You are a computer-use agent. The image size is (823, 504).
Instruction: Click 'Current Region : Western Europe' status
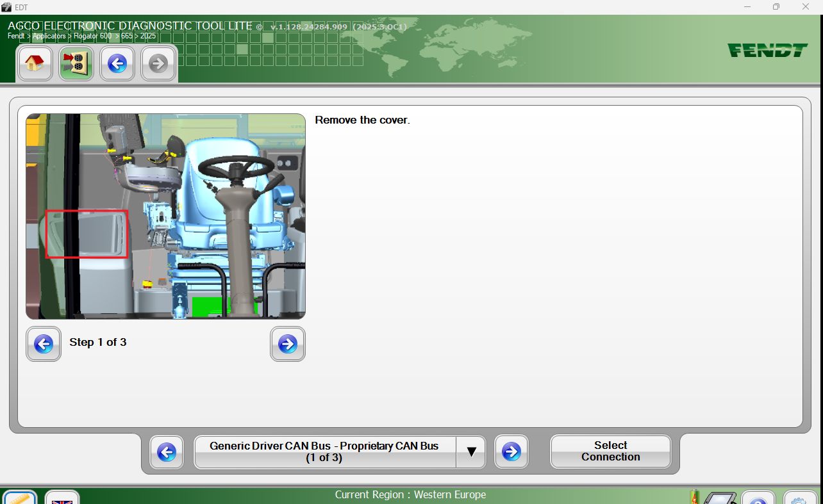click(x=410, y=494)
